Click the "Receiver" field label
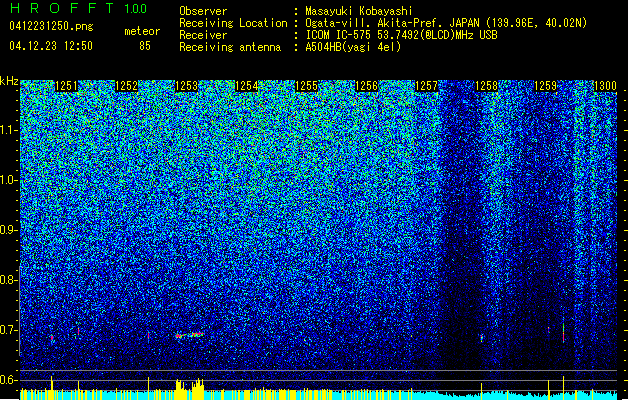Image resolution: width=629 pixels, height=400 pixels. click(203, 35)
